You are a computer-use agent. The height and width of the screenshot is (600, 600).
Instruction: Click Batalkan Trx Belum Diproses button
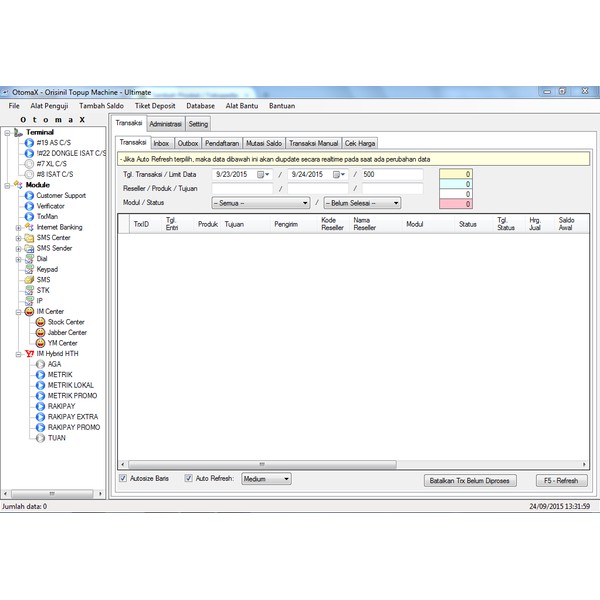(x=470, y=481)
